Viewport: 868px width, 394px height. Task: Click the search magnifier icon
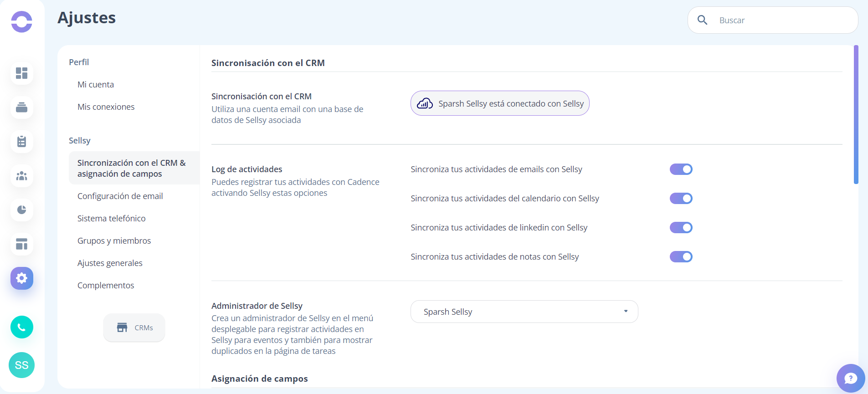(x=703, y=20)
